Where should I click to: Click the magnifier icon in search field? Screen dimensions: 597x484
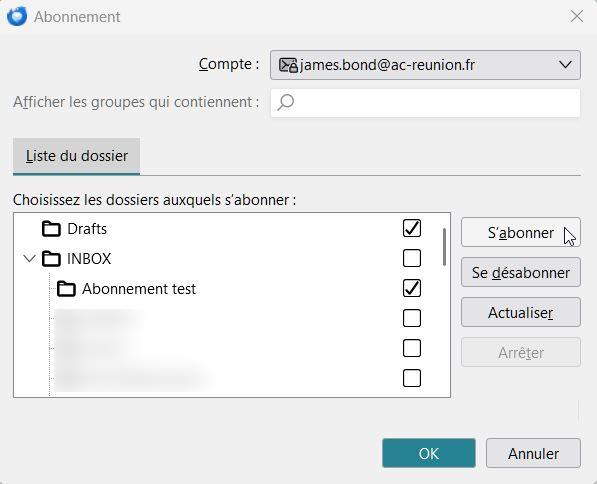(286, 102)
